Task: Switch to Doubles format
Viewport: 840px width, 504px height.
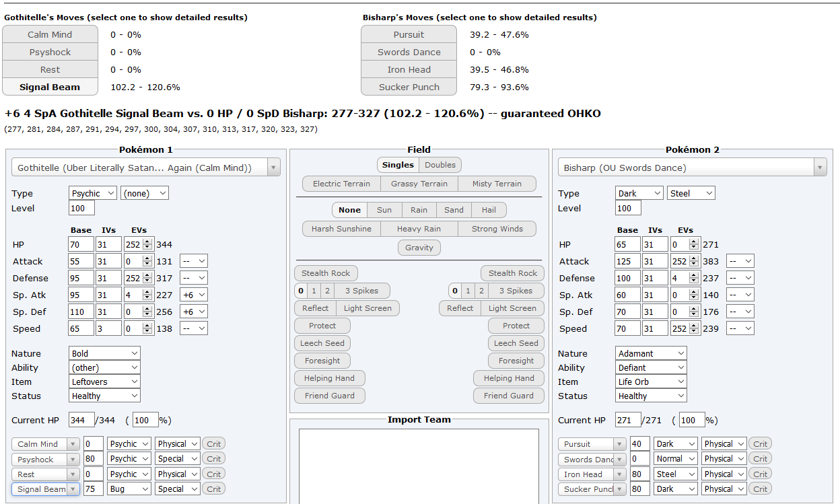Action: tap(440, 165)
